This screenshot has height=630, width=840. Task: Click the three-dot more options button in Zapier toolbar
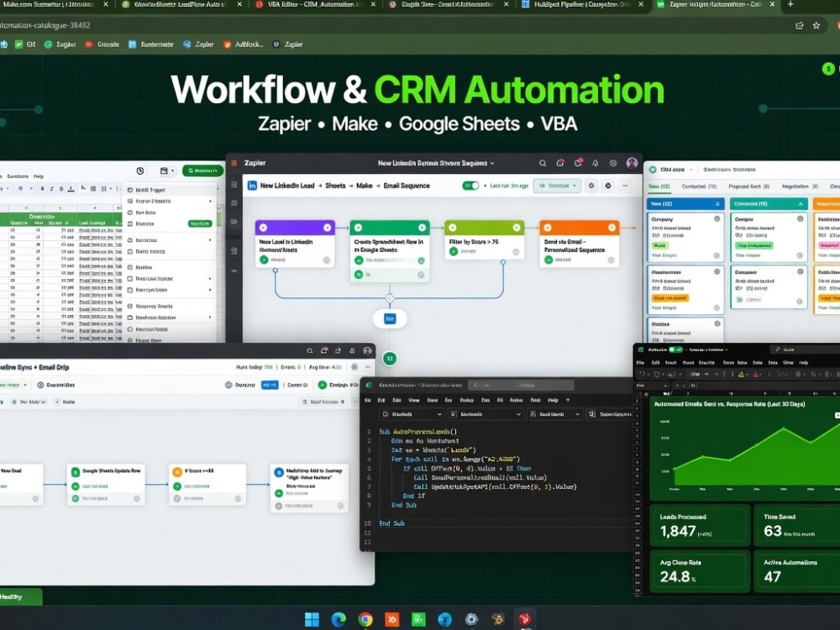click(x=625, y=186)
